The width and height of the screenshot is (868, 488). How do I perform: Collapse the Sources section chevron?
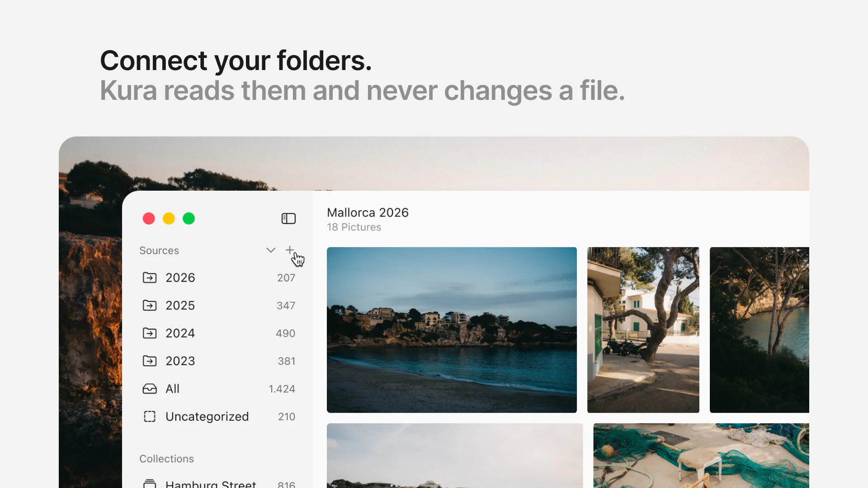click(x=271, y=250)
